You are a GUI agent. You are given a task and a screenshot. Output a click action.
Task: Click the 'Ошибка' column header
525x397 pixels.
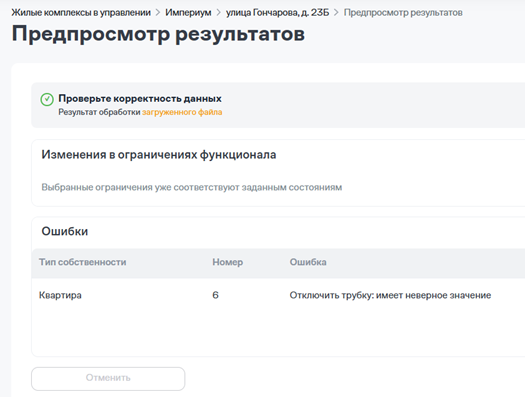pos(308,262)
